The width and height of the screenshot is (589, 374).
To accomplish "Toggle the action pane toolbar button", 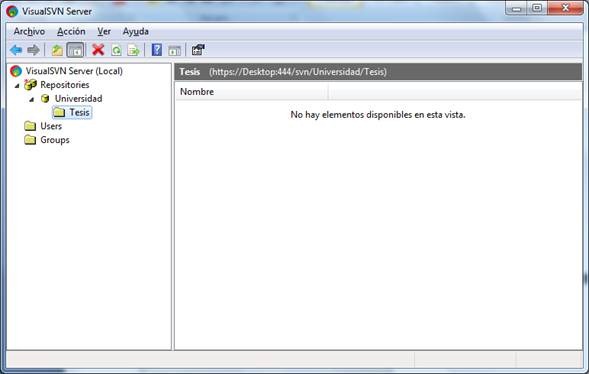I will 174,50.
